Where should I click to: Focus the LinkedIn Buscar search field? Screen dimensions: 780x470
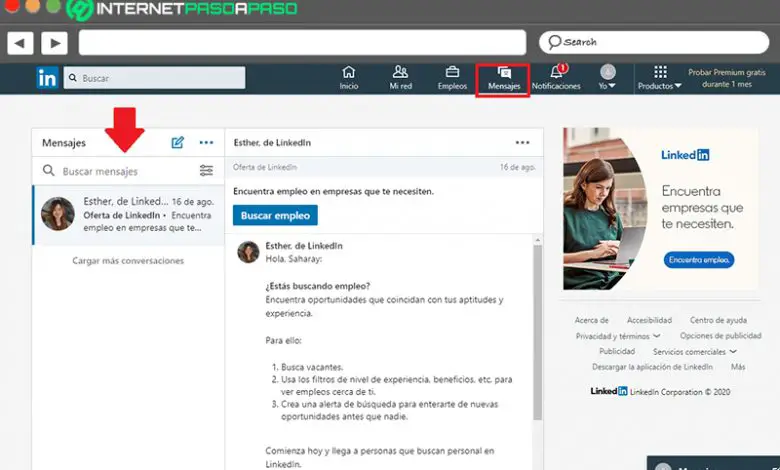pos(154,78)
